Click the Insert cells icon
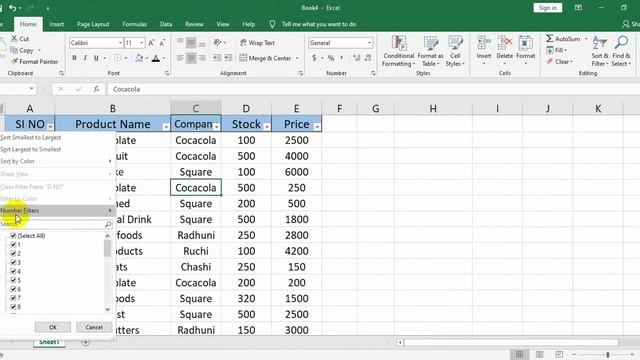The height and width of the screenshot is (360, 640). (x=484, y=43)
